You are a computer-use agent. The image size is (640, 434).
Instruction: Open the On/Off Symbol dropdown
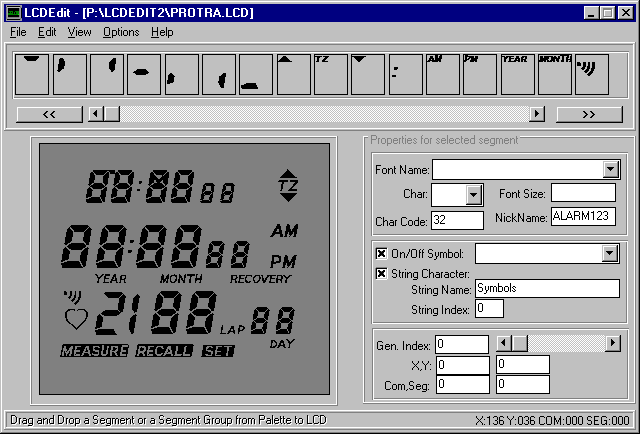click(611, 254)
